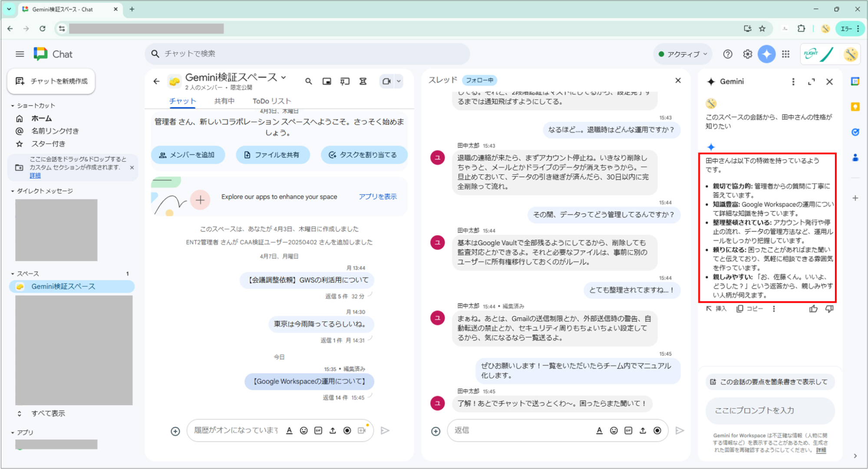The height and width of the screenshot is (469, 868).
Task: Expand Gemini検証スペース space name dropdown
Action: point(284,77)
